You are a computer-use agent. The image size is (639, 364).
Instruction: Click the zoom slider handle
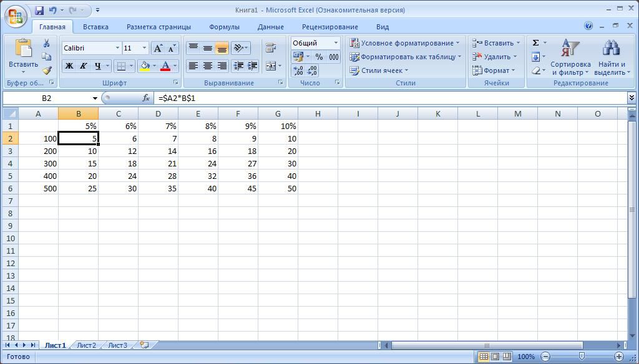[582, 357]
